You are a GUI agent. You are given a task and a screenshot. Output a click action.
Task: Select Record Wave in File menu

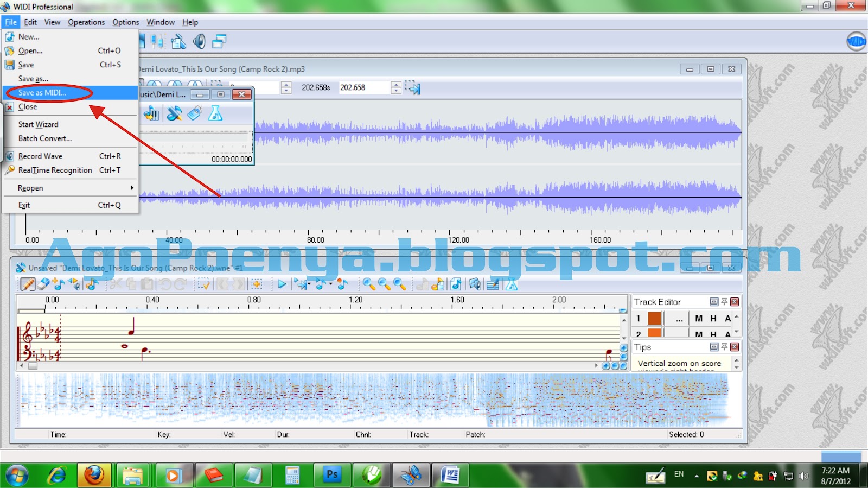[70, 156]
